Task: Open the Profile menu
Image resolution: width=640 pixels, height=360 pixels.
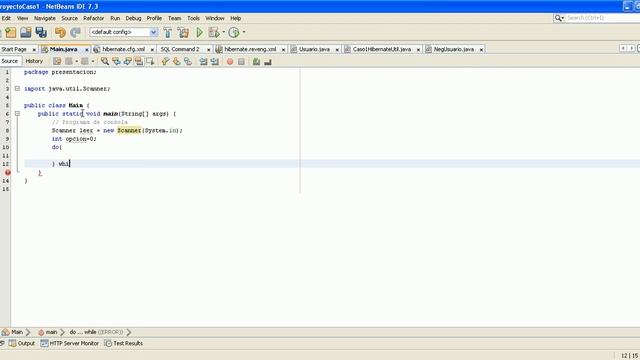Action: [154, 18]
